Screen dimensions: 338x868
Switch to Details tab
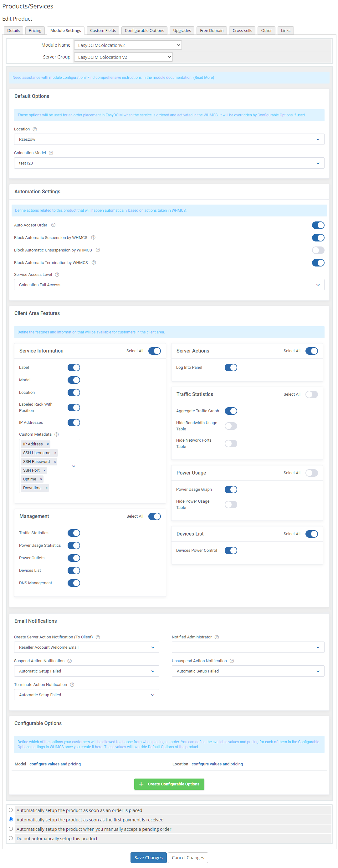click(x=13, y=30)
